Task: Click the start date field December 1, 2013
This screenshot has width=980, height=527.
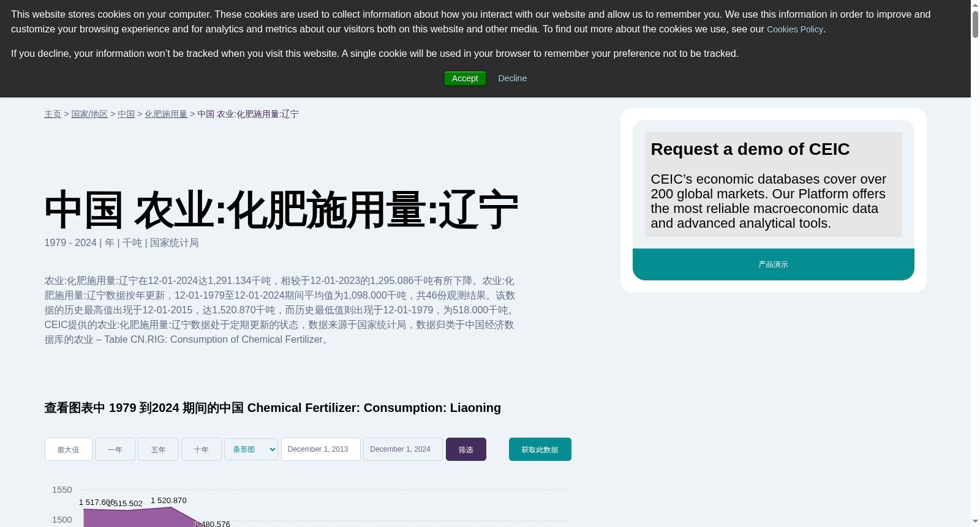Action: coord(321,449)
